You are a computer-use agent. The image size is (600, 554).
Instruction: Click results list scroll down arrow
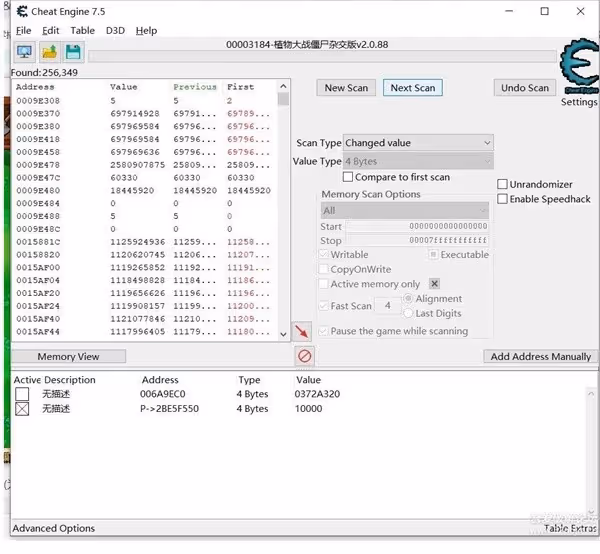point(283,334)
